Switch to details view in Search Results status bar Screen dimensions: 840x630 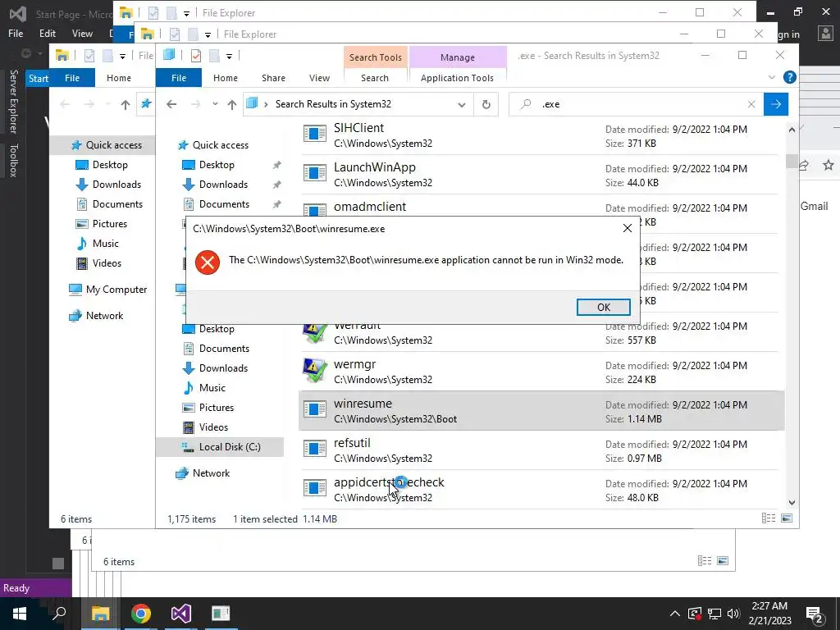point(768,518)
